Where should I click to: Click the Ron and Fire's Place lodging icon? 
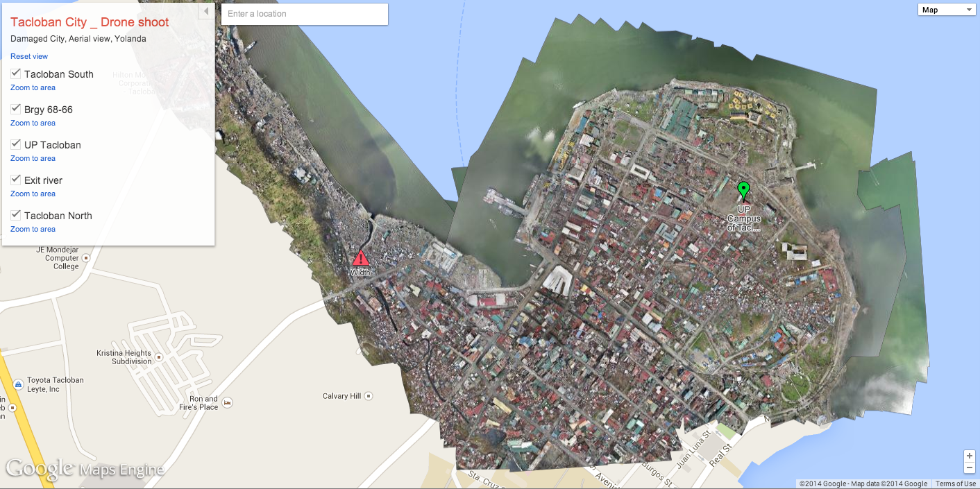[226, 402]
